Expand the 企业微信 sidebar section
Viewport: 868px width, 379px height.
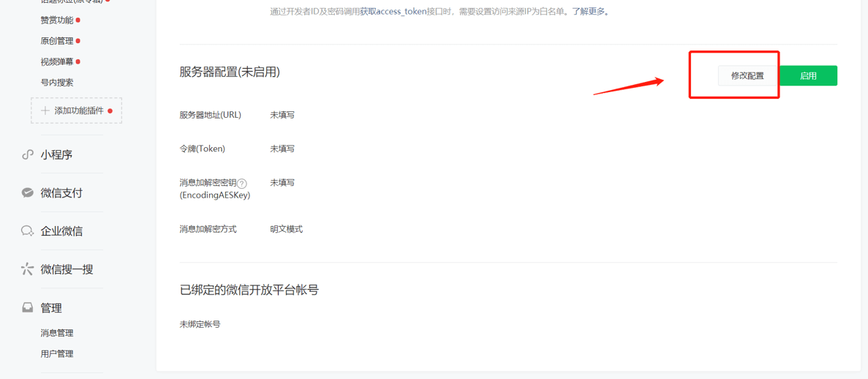[61, 231]
